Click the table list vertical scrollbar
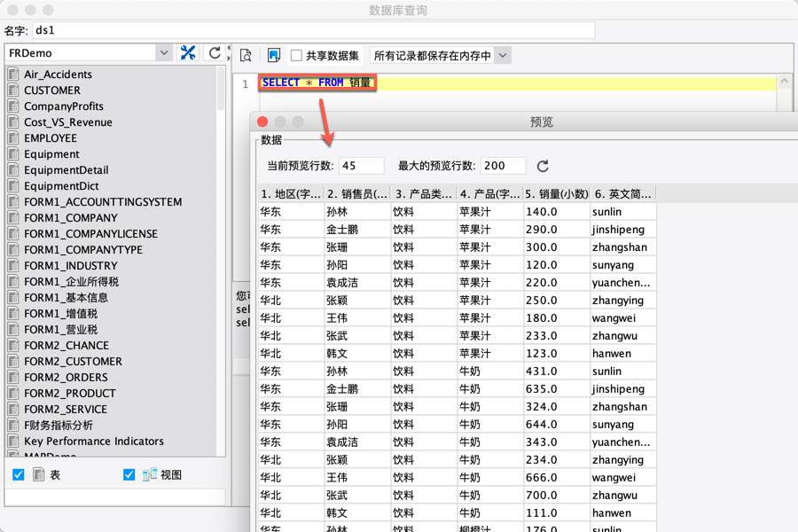This screenshot has width=798, height=532. tap(221, 89)
